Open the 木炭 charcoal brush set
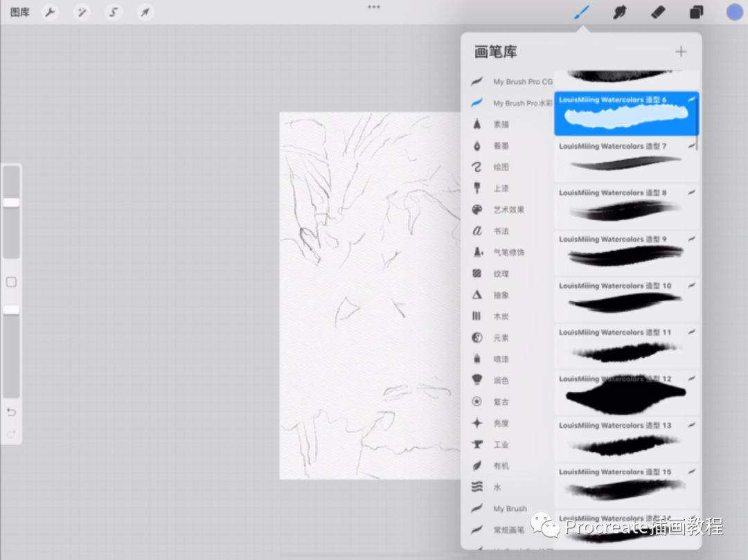The image size is (748, 560). pyautogui.click(x=490, y=316)
